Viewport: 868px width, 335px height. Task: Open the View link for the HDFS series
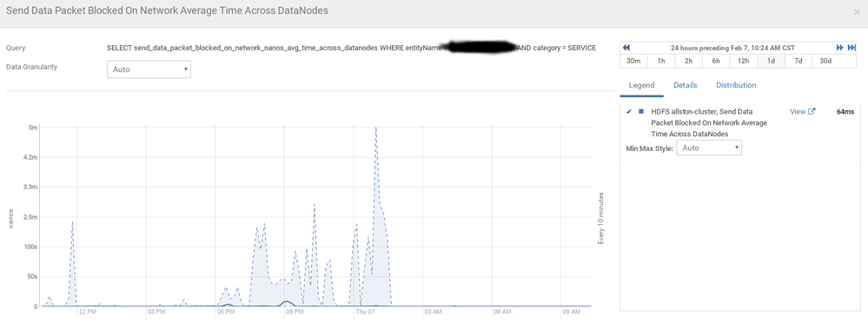[797, 111]
